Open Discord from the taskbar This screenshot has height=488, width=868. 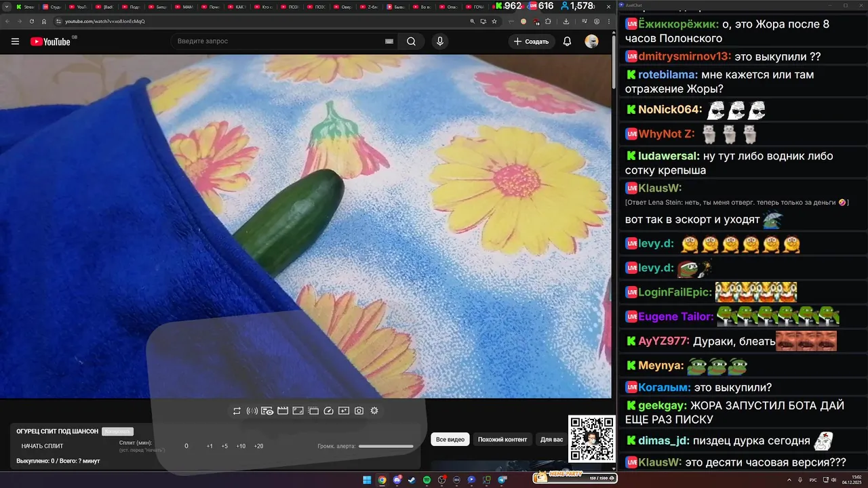click(x=397, y=480)
